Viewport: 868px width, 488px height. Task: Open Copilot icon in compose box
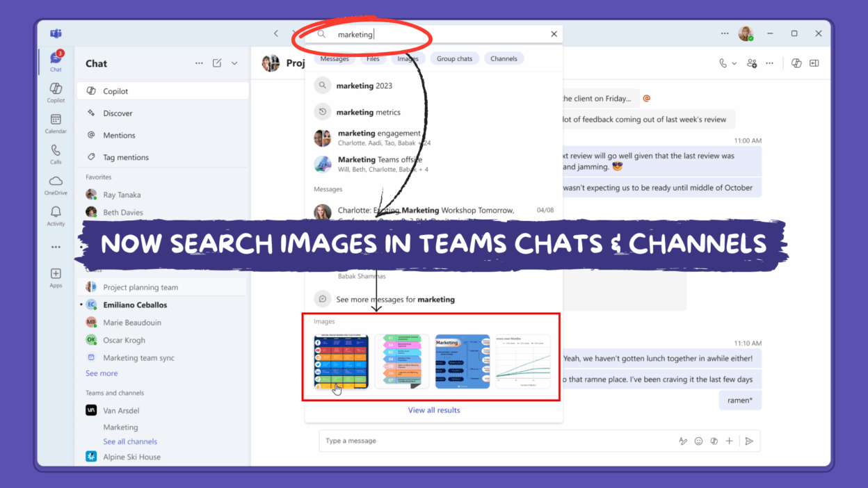coord(714,441)
